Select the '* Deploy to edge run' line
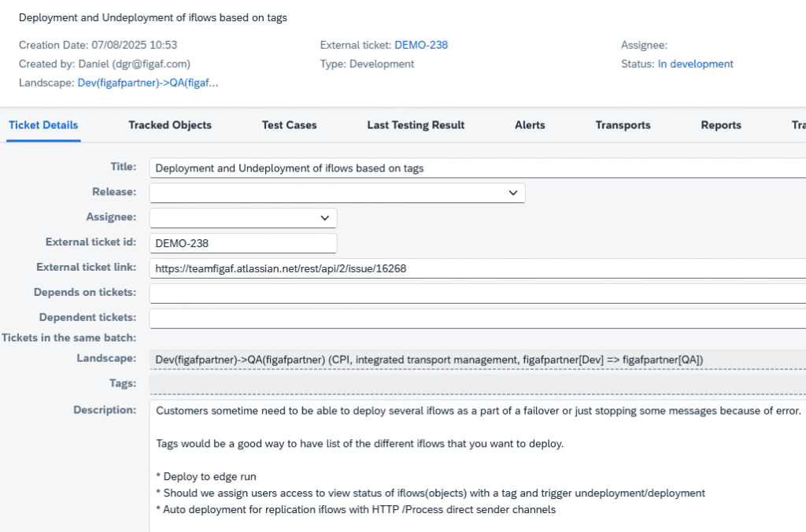Viewport: 806px width, 532px height. (205, 476)
